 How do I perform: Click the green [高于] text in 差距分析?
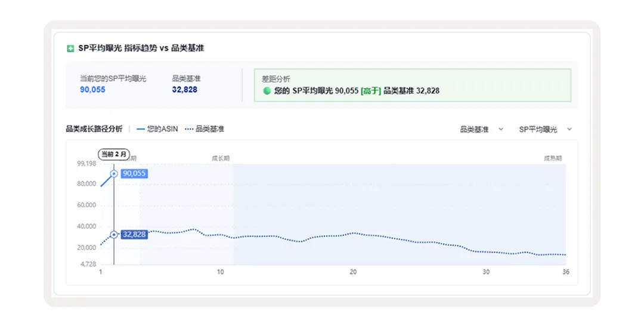[371, 91]
